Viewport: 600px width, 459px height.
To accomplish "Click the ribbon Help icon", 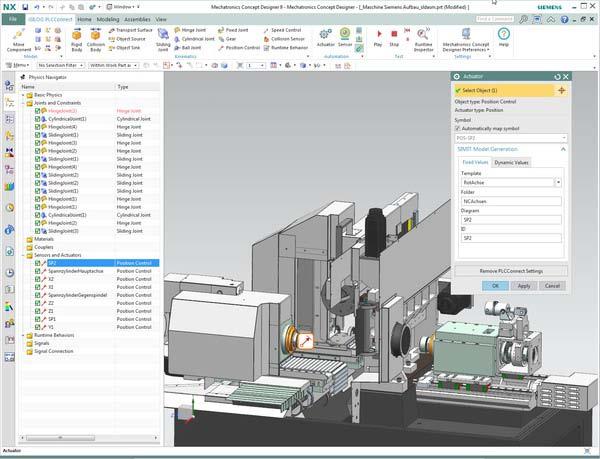I will [504, 37].
